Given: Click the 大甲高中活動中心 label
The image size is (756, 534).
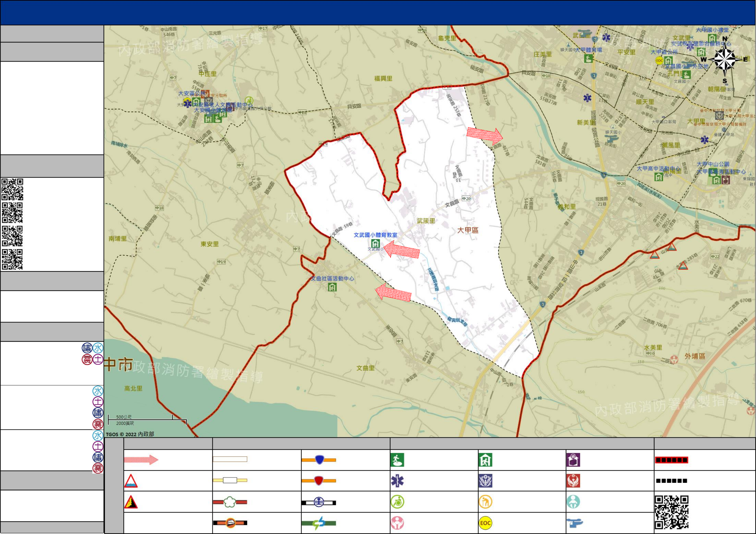Looking at the screenshot, I should [x=658, y=169].
